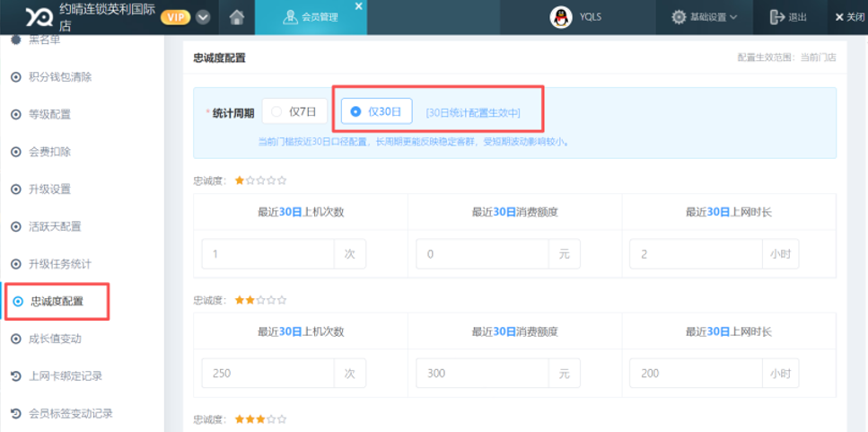Image resolution: width=868 pixels, height=432 pixels.
Task: Click the history icon beside 上网卡绑定记录
Action: coord(15,376)
